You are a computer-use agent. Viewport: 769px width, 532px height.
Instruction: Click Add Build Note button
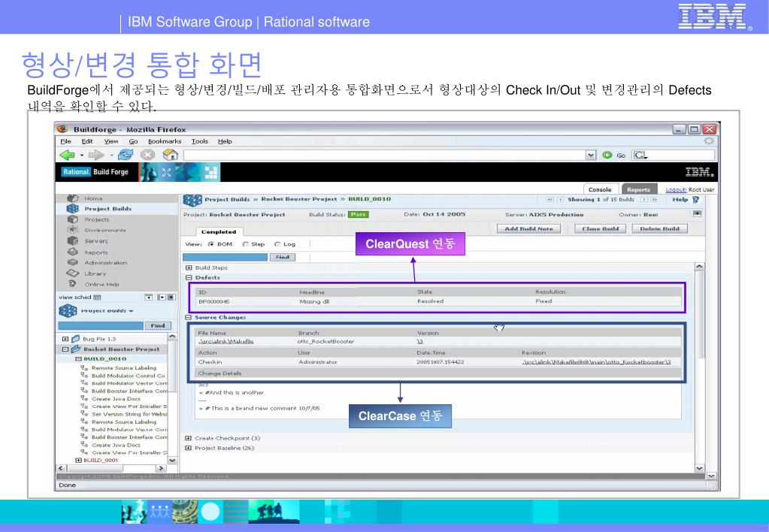coord(528,228)
